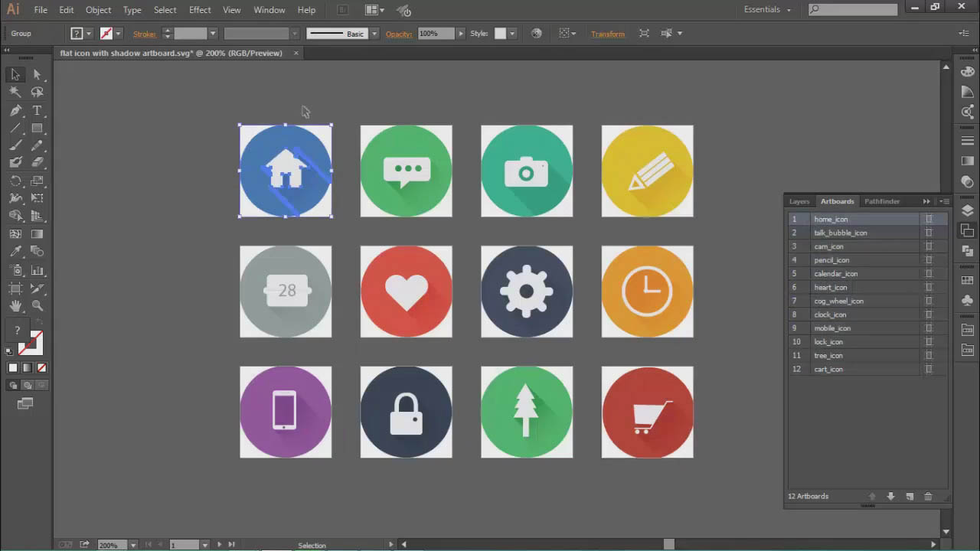980x551 pixels.
Task: Click Change Screen Mode icon in toolbox
Action: [x=25, y=403]
